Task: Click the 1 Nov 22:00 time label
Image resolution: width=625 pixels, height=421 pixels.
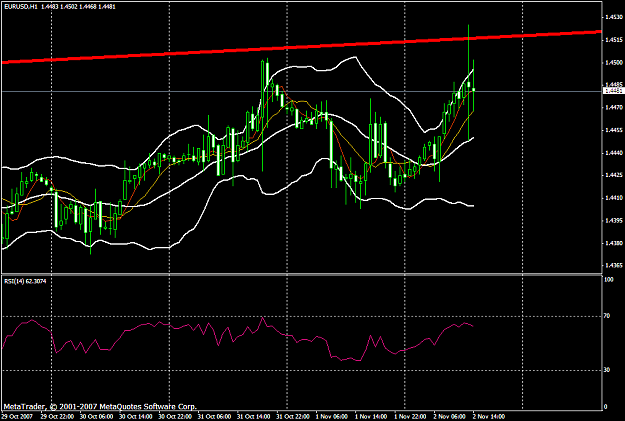Action: [411, 417]
